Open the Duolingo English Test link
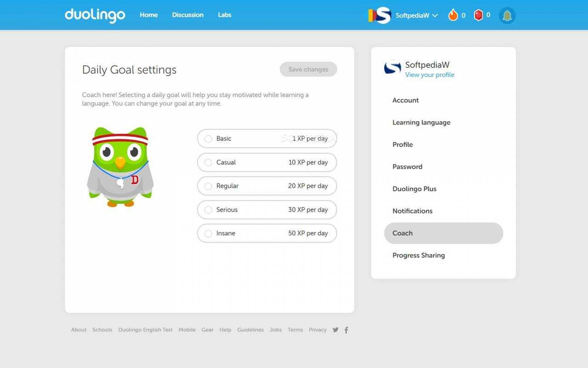Viewport: 588px width, 368px height. (x=145, y=330)
